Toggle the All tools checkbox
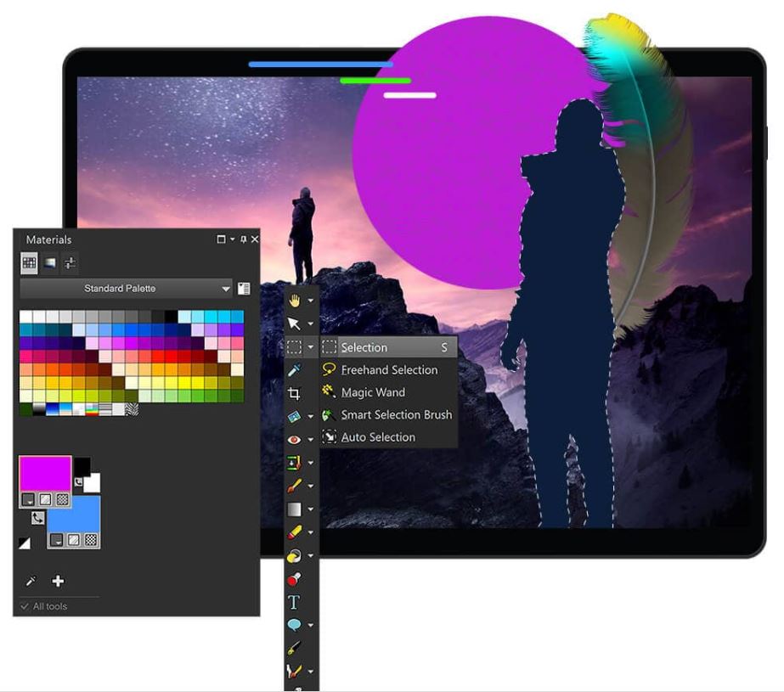The height and width of the screenshot is (692, 784). coord(25,606)
